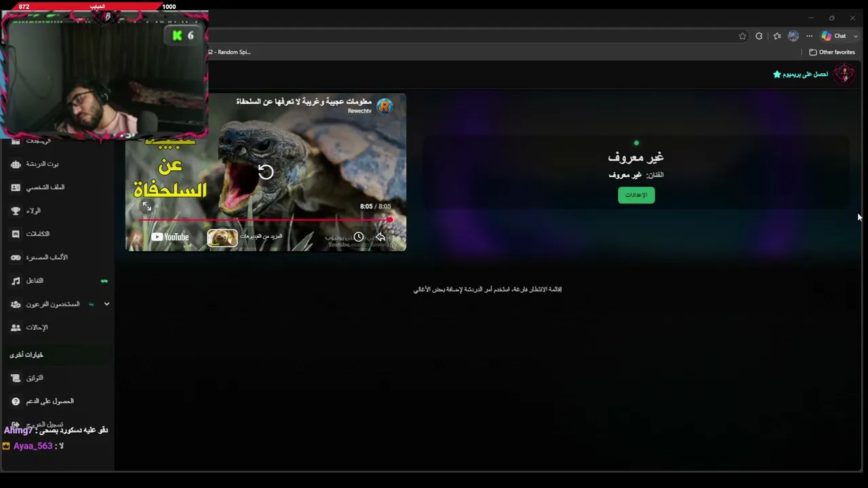Click the video title about the tortoise
Screen dimensions: 868x488
point(304,102)
